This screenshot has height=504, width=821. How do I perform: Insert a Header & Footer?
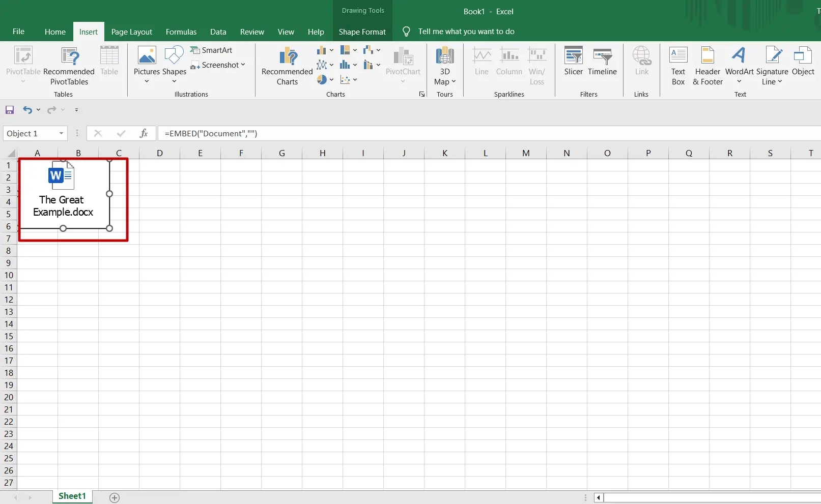[707, 65]
